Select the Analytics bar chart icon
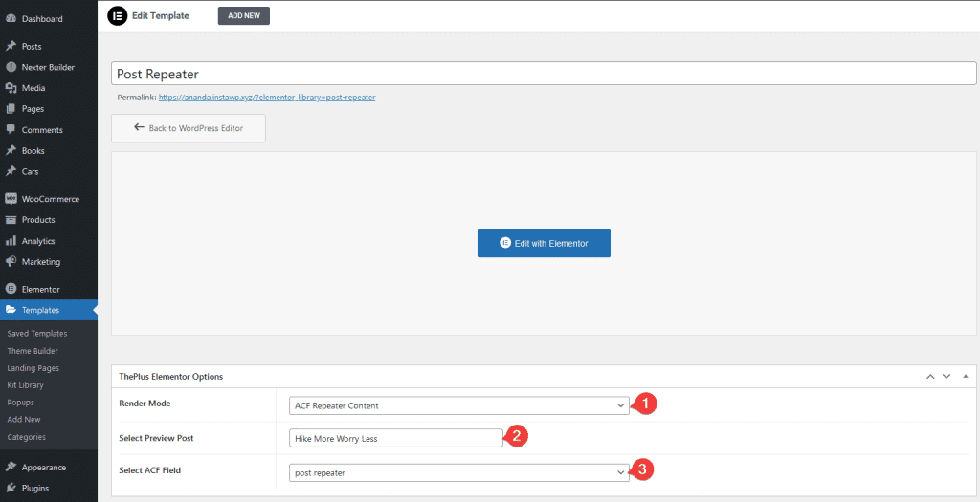Viewport: 980px width, 502px height. click(x=11, y=241)
